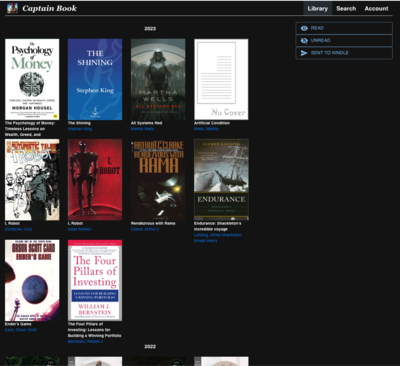Open the No Cover placeholder for Artificial Condition

click(x=221, y=79)
